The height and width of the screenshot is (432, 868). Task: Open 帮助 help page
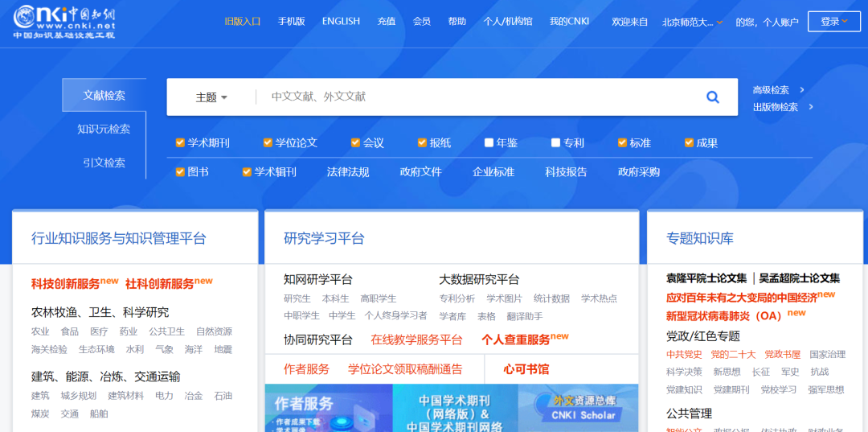(457, 22)
